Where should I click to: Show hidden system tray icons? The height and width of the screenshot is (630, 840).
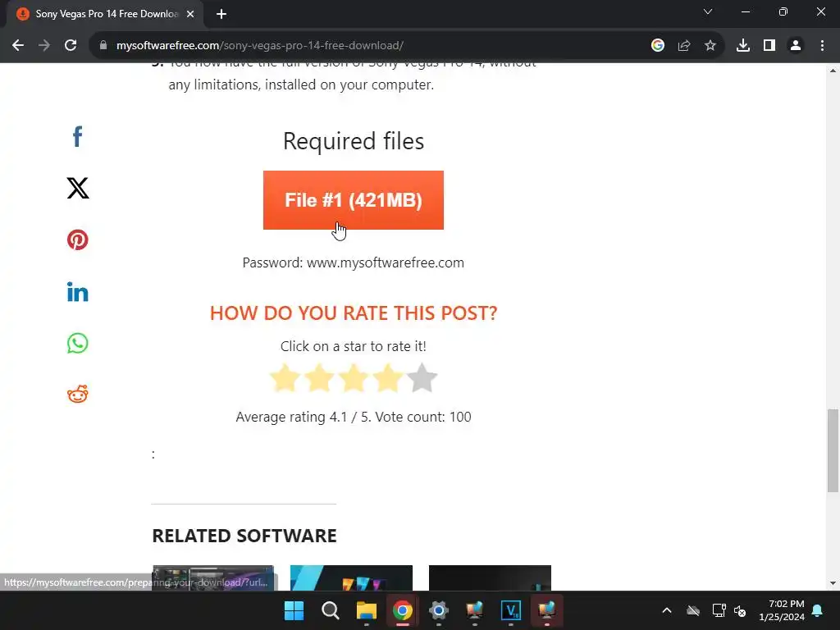667,610
